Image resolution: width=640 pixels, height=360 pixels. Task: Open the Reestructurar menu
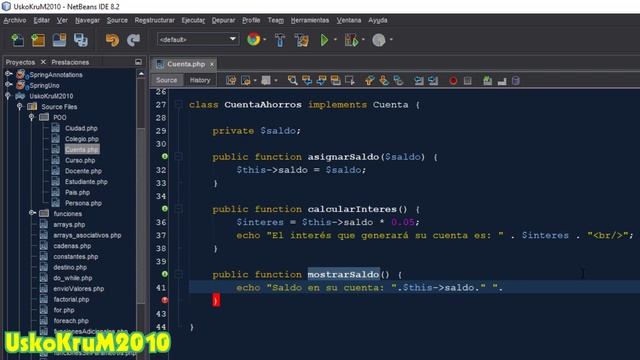[155, 20]
